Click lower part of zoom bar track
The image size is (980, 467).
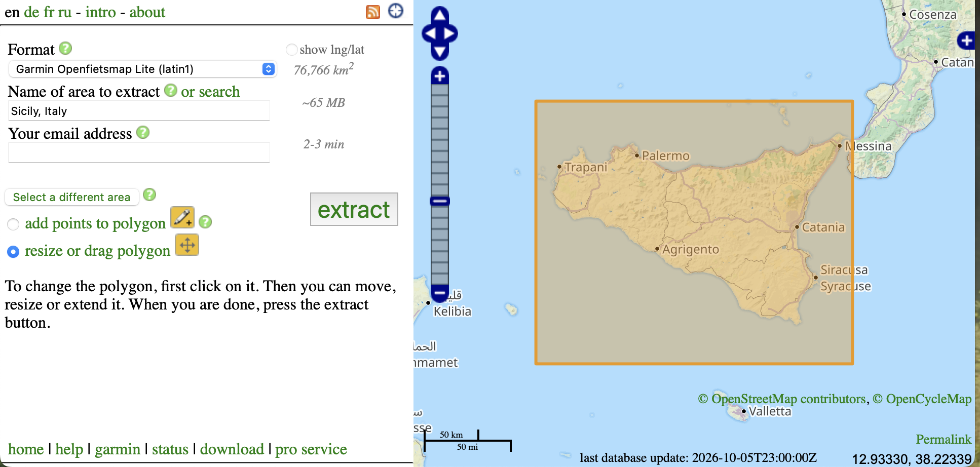(x=440, y=245)
